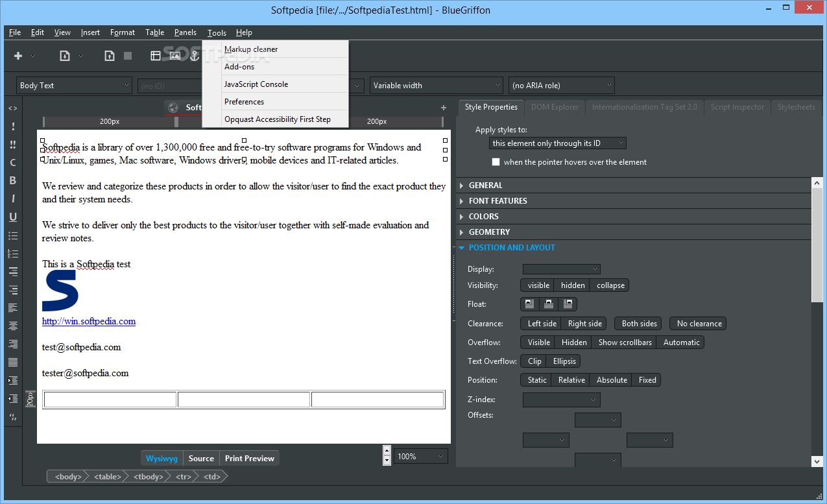Image resolution: width=827 pixels, height=504 pixels.
Task: Set Text Overflow to Ellipsis
Action: pyautogui.click(x=564, y=361)
